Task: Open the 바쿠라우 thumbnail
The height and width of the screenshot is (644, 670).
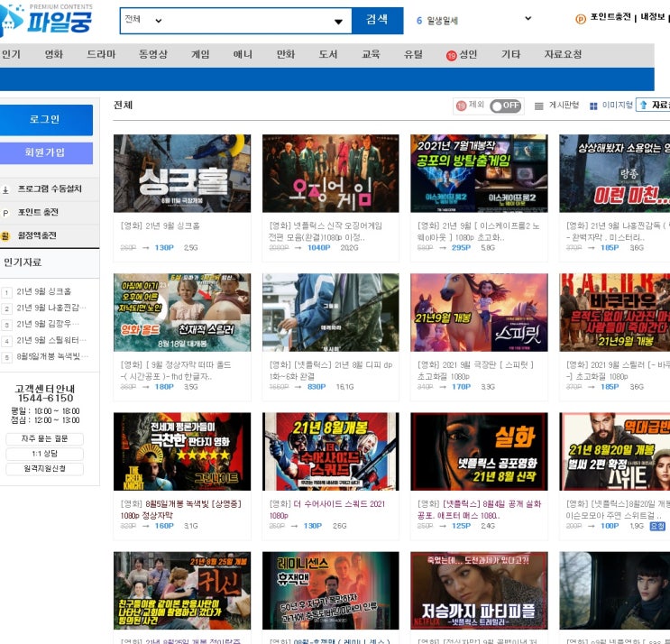Action: click(614, 313)
